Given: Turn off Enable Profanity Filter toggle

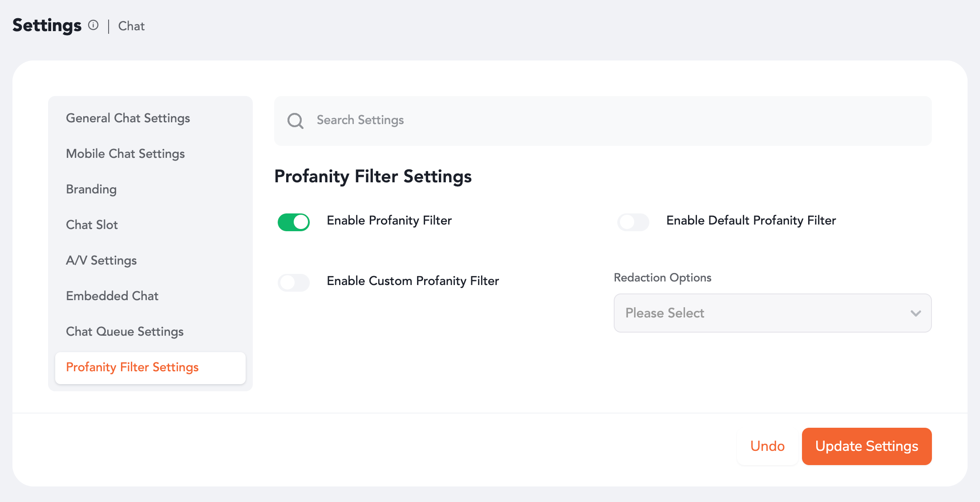Looking at the screenshot, I should (x=293, y=222).
